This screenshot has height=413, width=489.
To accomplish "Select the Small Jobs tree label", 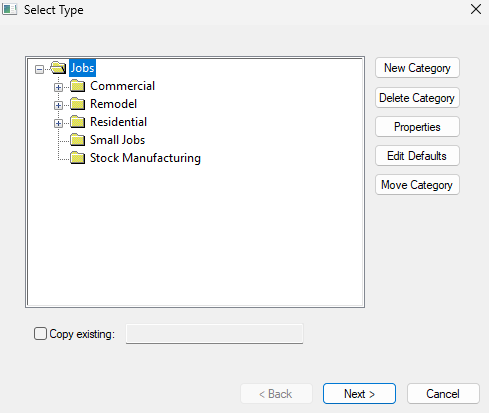I will click(x=117, y=140).
